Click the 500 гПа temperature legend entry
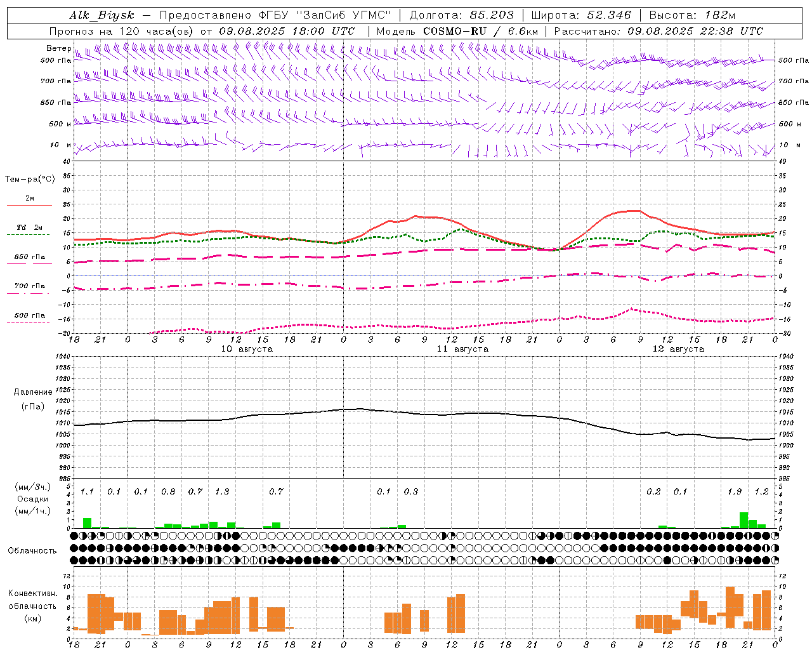Viewport: 812px width, 650px height. 29,315
